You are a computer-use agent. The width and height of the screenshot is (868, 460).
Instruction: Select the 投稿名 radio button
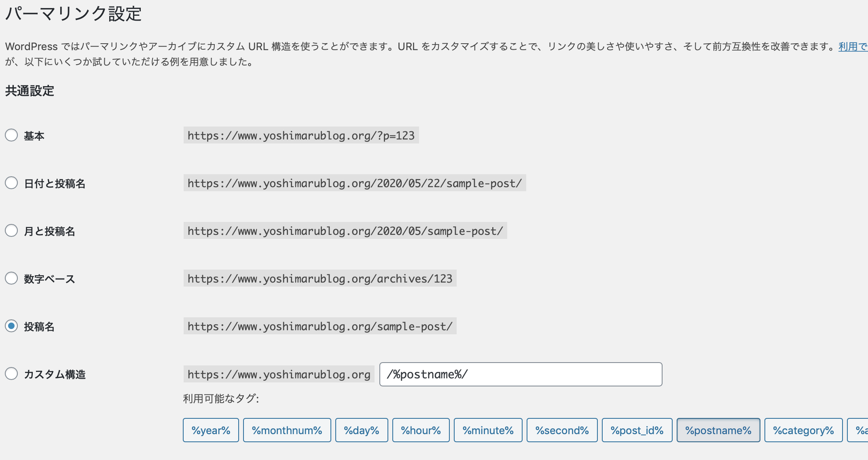coord(11,326)
